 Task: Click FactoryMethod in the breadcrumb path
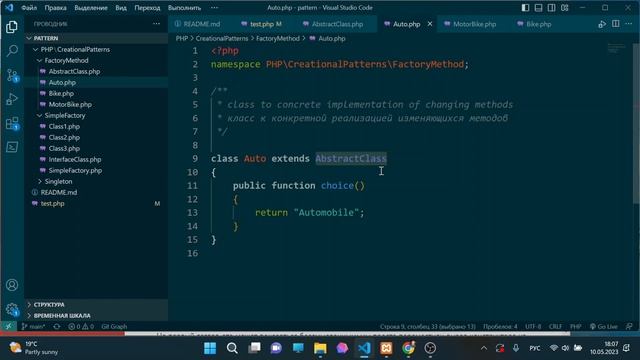[x=278, y=38]
